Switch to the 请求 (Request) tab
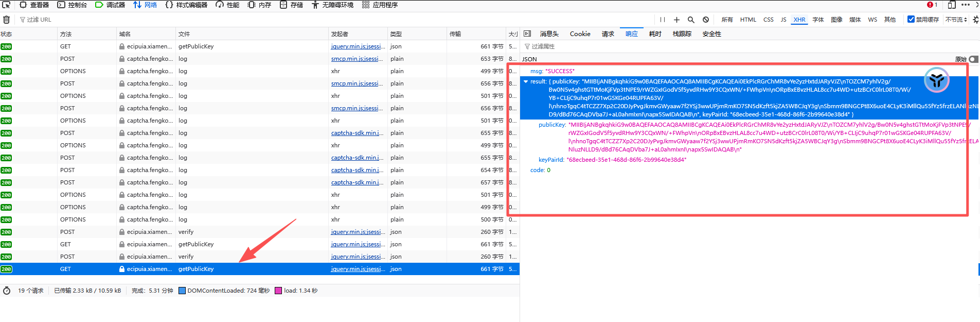The image size is (980, 322). [608, 34]
